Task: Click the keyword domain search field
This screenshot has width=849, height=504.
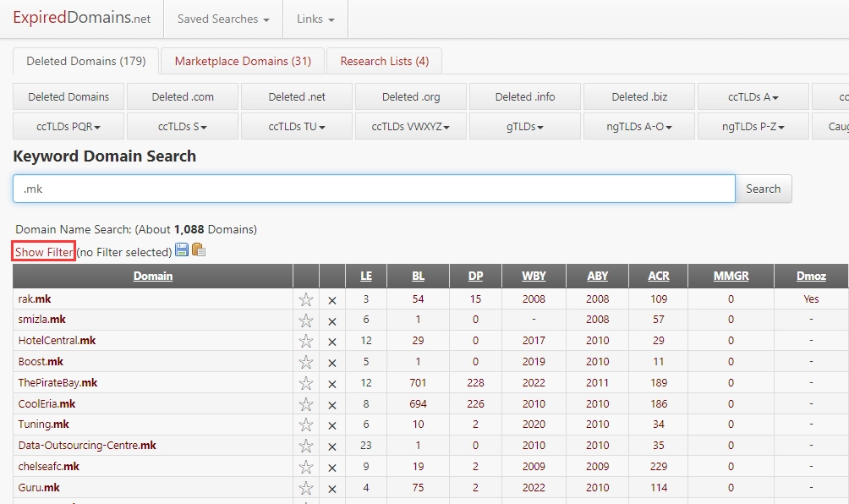Action: click(x=374, y=189)
